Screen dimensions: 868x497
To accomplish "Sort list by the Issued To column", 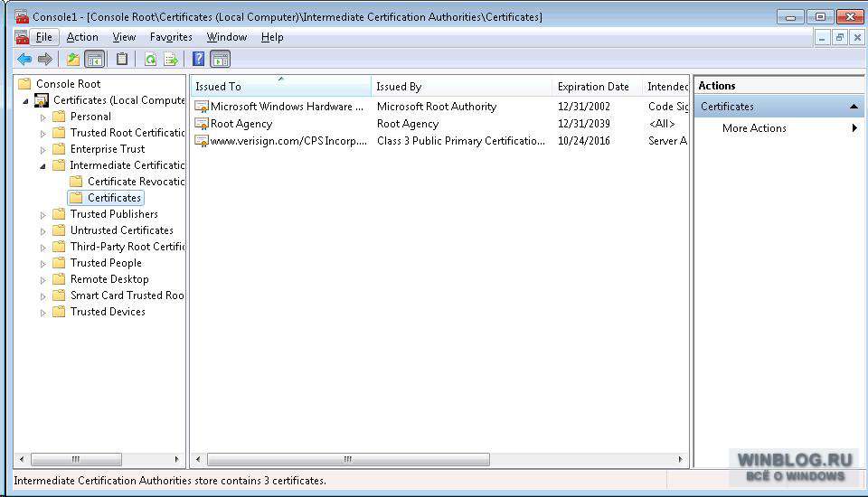I will [281, 87].
